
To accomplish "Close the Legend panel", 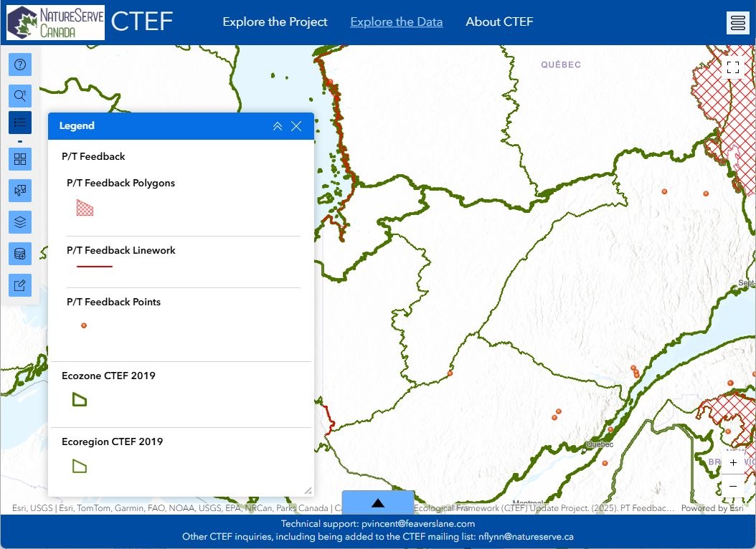I will pyautogui.click(x=296, y=126).
